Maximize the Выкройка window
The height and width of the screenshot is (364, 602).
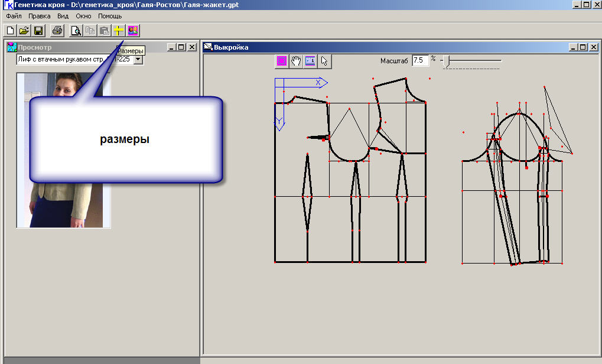coord(583,47)
